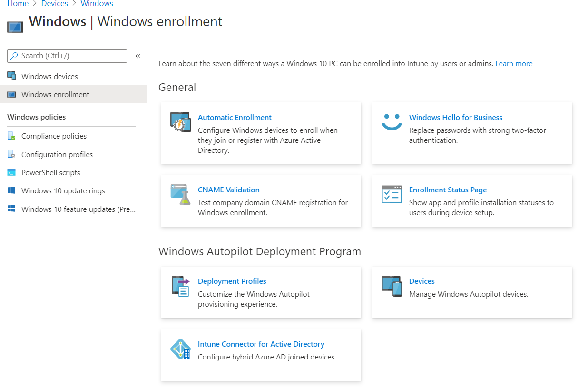Click the Windows logo beside the page title

(x=15, y=26)
